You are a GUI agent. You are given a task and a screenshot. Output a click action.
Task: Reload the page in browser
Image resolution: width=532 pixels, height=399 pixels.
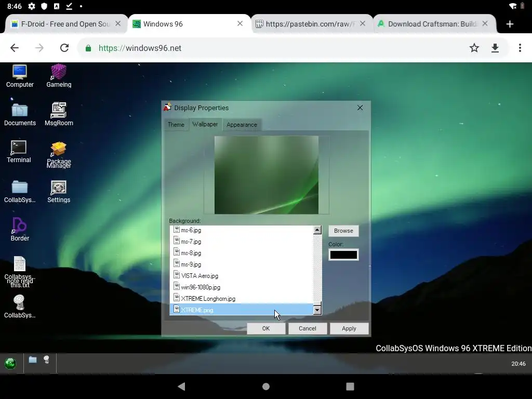pos(64,48)
